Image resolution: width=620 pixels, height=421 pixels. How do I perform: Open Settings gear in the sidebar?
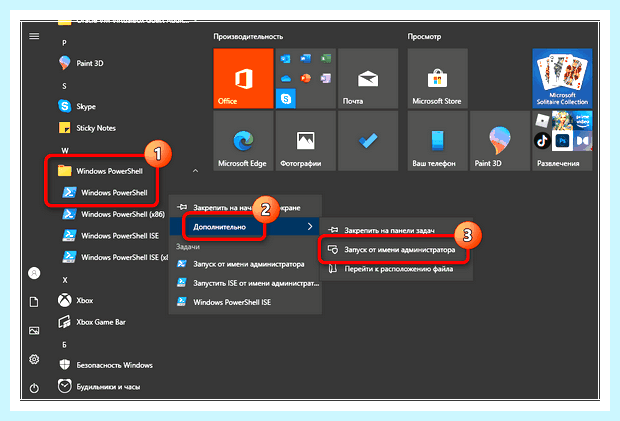[x=34, y=359]
